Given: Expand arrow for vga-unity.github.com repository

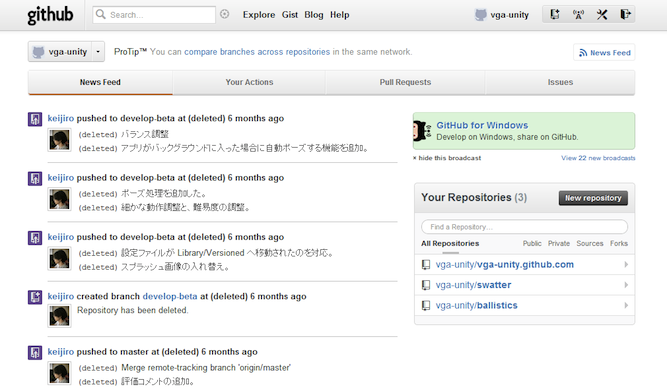Looking at the screenshot, I should pyautogui.click(x=626, y=265).
